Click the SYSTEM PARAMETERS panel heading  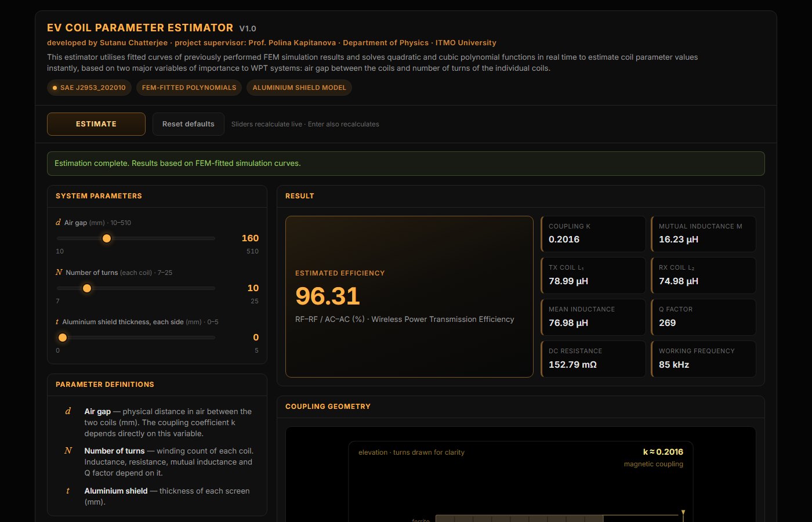coord(99,196)
